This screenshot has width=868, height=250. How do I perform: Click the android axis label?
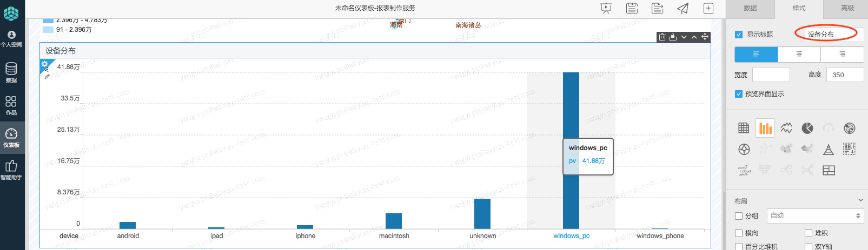[x=128, y=236]
